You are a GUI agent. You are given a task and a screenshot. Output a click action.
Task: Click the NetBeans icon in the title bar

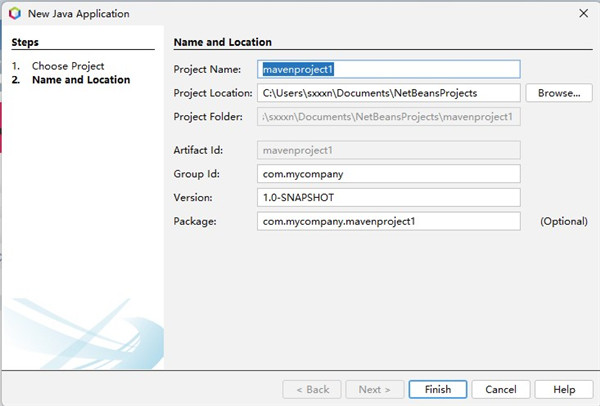12,13
